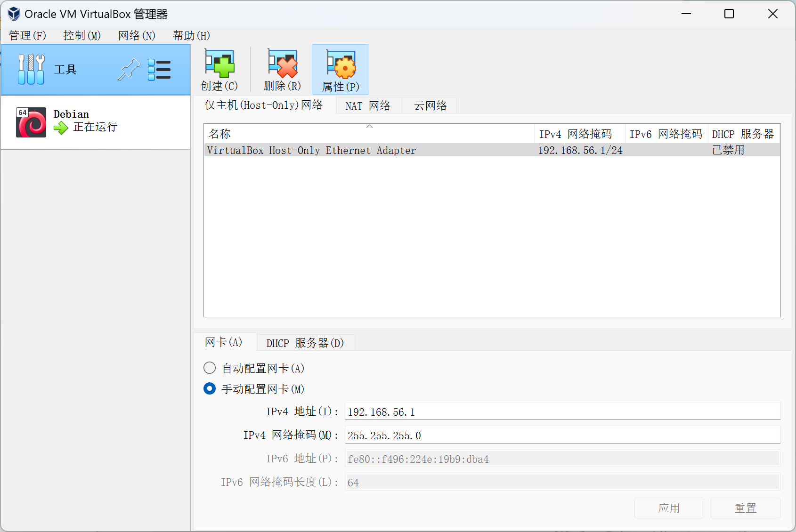Select the Debian virtual machine name
796x532 pixels.
(x=71, y=114)
